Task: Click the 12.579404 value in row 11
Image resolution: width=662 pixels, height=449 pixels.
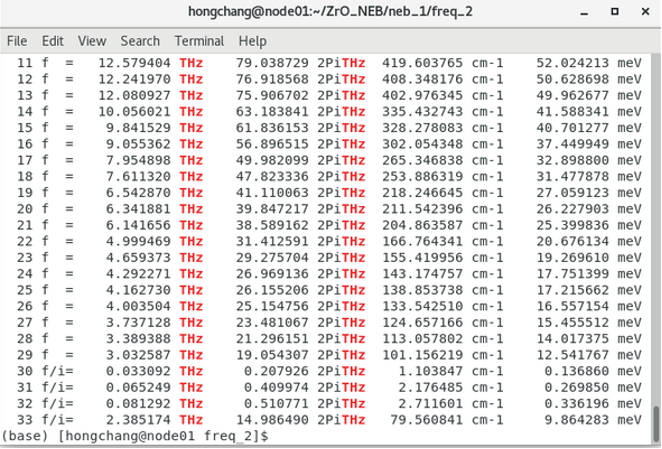Action: tap(132, 63)
